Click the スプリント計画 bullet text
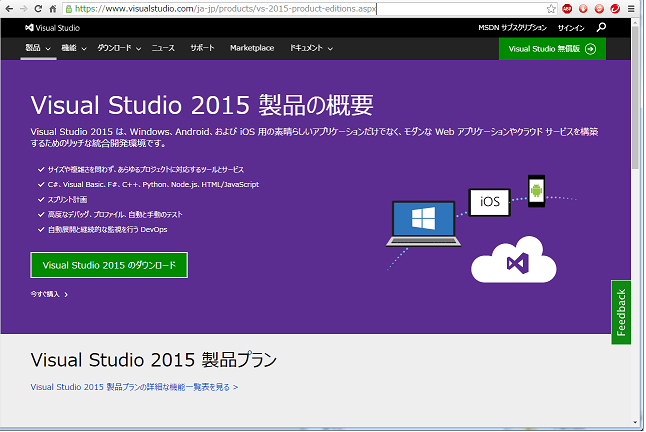The width and height of the screenshot is (646, 432). point(67,200)
